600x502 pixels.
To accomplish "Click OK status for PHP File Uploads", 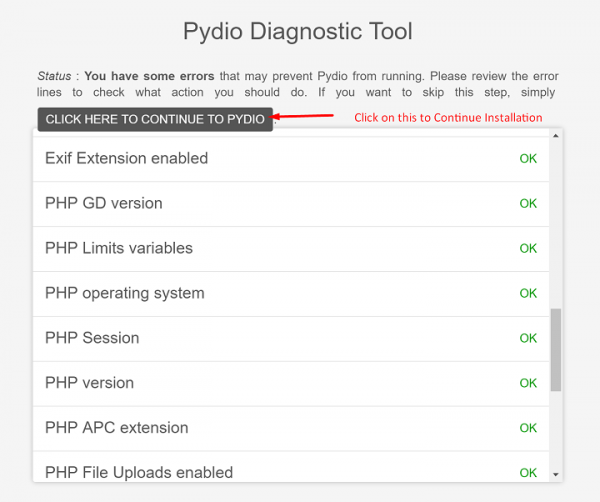I will click(x=528, y=472).
